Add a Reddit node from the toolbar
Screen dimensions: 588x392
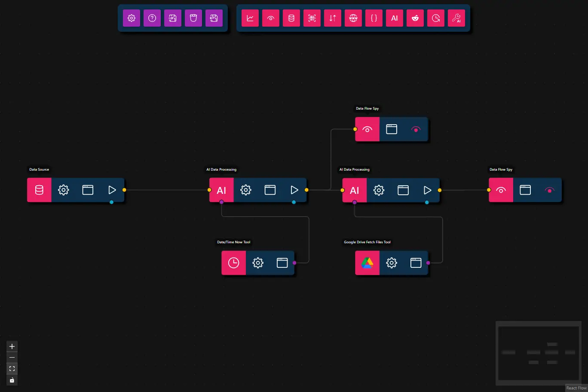[x=415, y=18]
